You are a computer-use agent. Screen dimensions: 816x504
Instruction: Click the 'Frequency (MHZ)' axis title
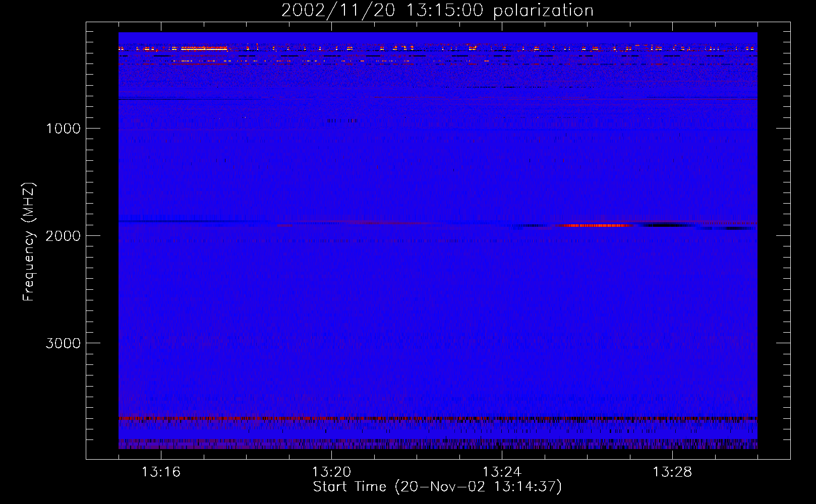[29, 242]
